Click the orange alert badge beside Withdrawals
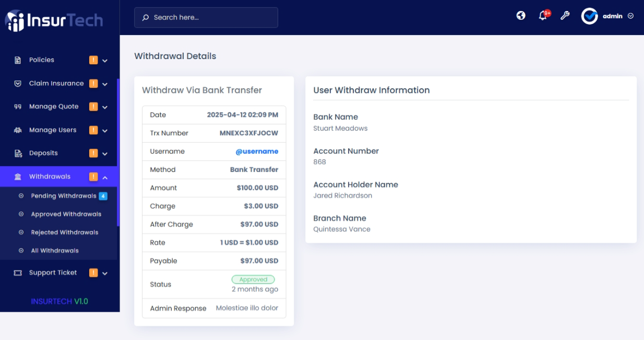 [93, 177]
